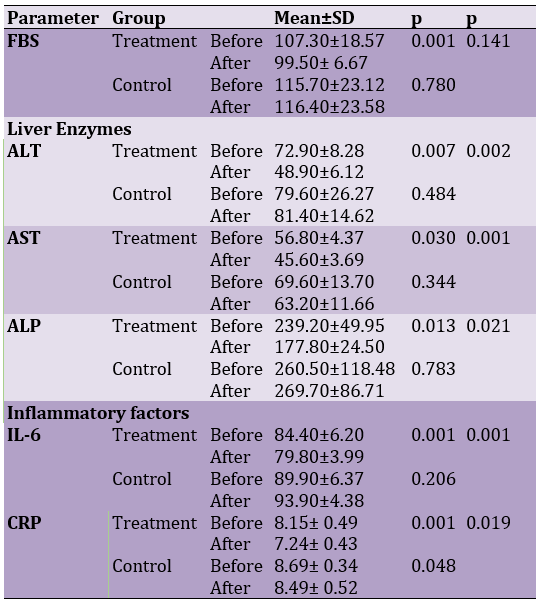Click the ALP row label

click(x=24, y=326)
